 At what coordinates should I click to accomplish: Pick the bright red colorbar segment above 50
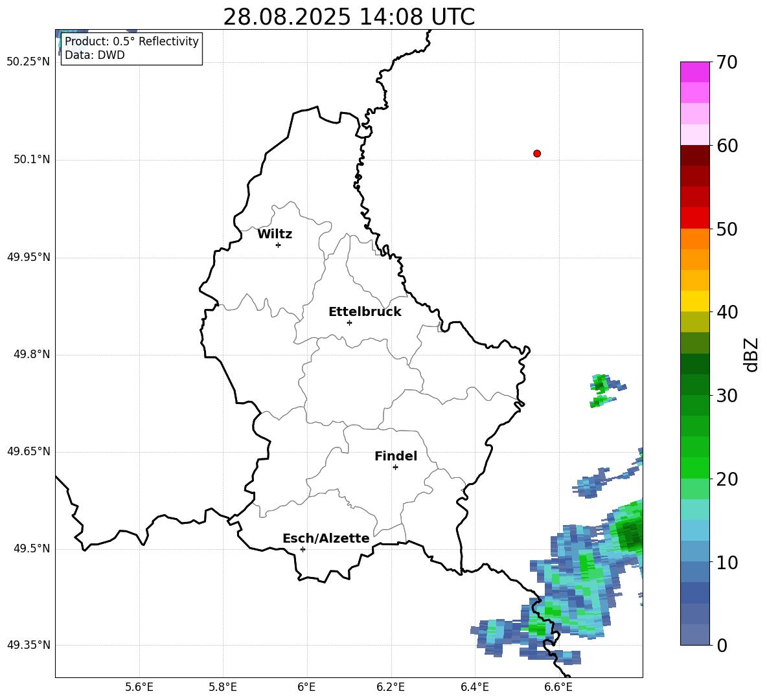(694, 218)
